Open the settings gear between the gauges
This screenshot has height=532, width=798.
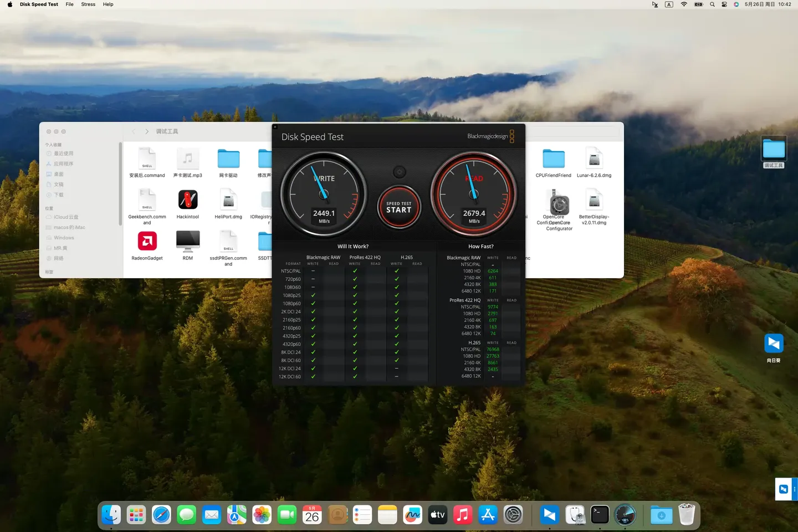399,172
